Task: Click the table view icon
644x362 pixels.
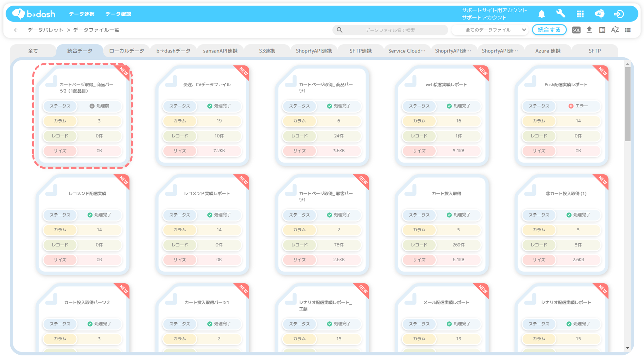Action: (x=602, y=30)
